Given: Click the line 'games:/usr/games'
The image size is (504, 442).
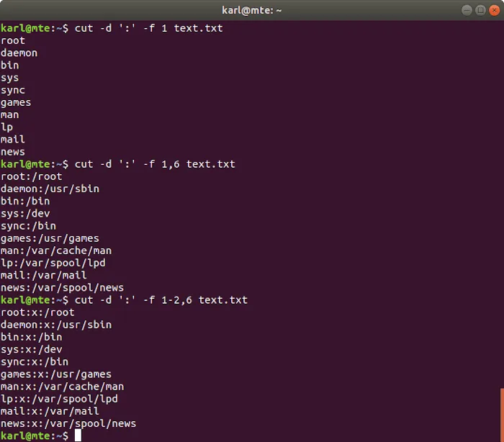Looking at the screenshot, I should coord(50,238).
